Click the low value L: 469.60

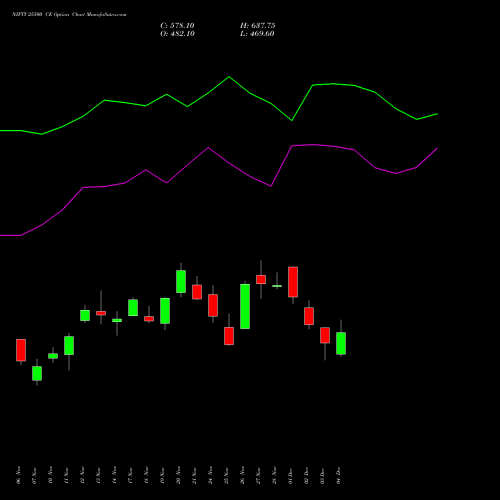point(257,34)
